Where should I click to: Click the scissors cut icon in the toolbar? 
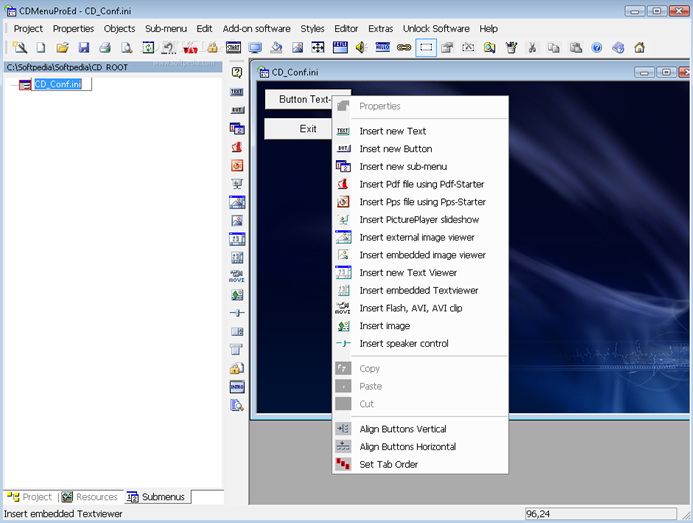pos(533,47)
